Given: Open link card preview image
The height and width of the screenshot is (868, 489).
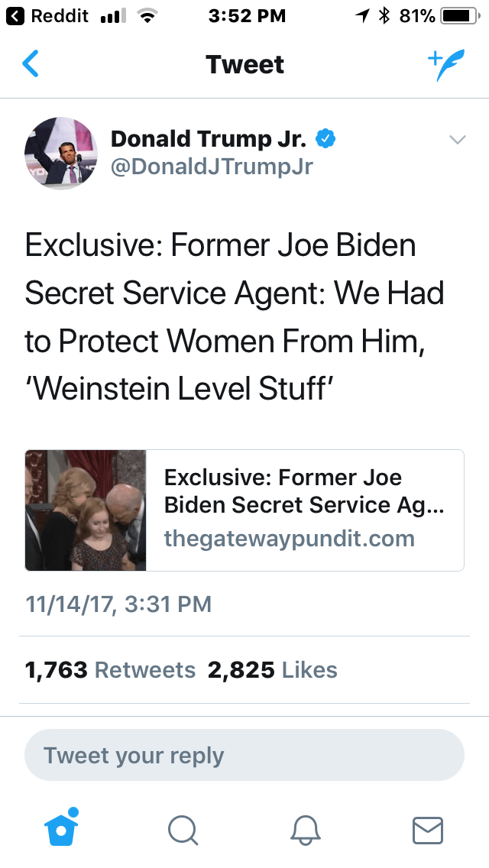Looking at the screenshot, I should tap(86, 510).
